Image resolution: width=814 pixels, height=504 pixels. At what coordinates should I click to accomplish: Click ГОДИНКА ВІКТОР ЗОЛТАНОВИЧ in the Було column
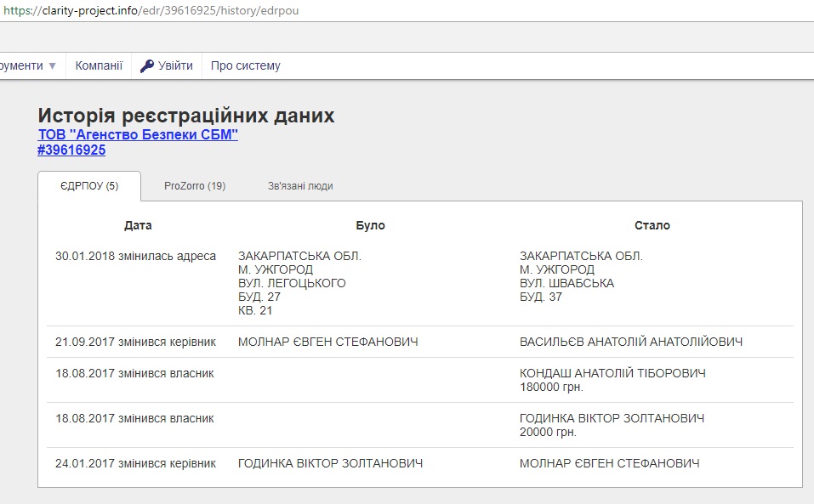[330, 463]
